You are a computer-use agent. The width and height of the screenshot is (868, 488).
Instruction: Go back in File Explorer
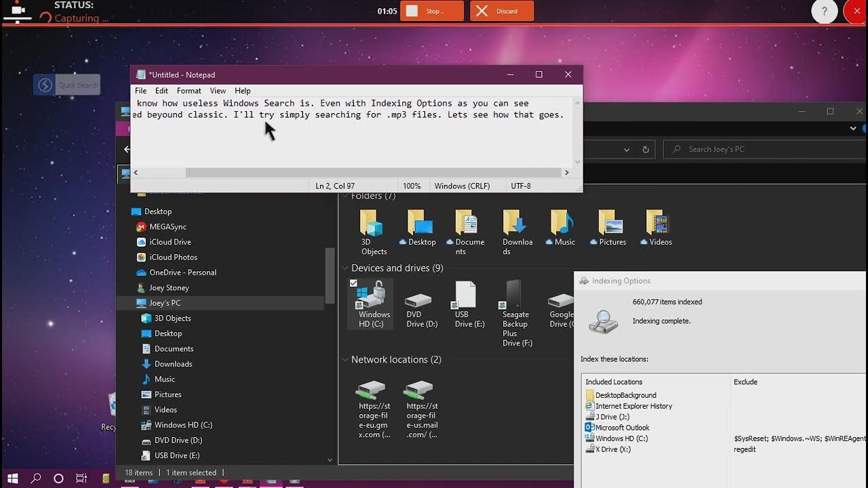click(126, 149)
